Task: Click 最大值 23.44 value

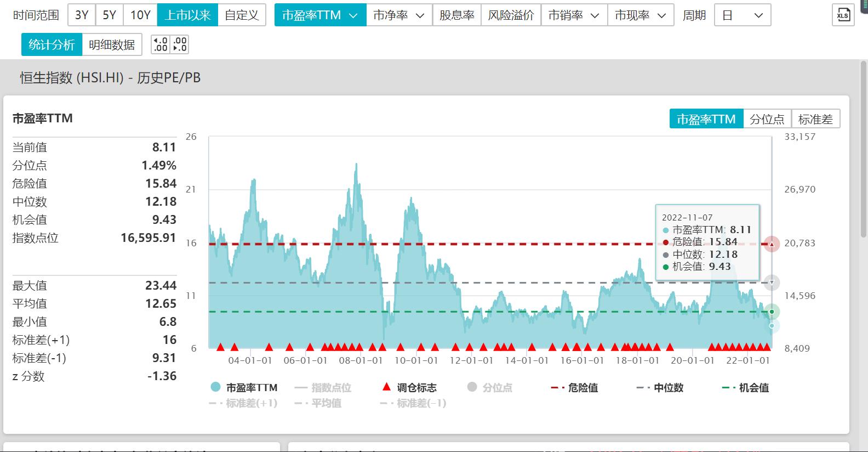Action: 161,285
